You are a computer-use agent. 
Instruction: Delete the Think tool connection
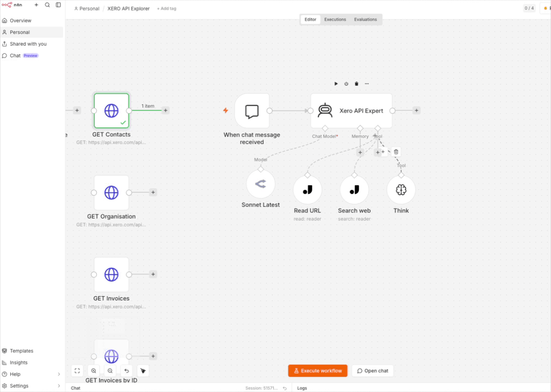[x=396, y=152]
